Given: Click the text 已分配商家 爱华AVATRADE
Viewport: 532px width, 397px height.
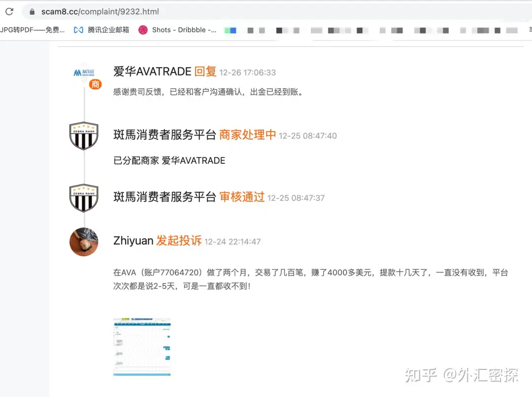Looking at the screenshot, I should pos(169,160).
